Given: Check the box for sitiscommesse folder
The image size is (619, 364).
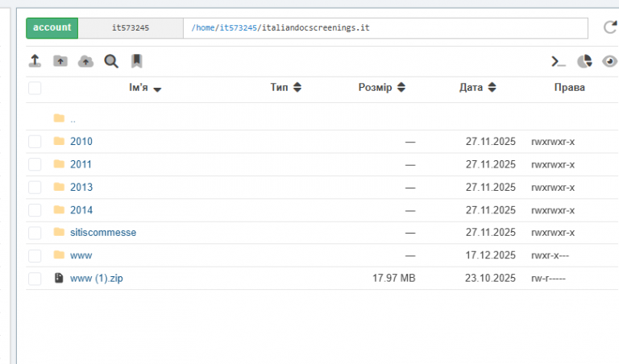Looking at the screenshot, I should tap(35, 233).
